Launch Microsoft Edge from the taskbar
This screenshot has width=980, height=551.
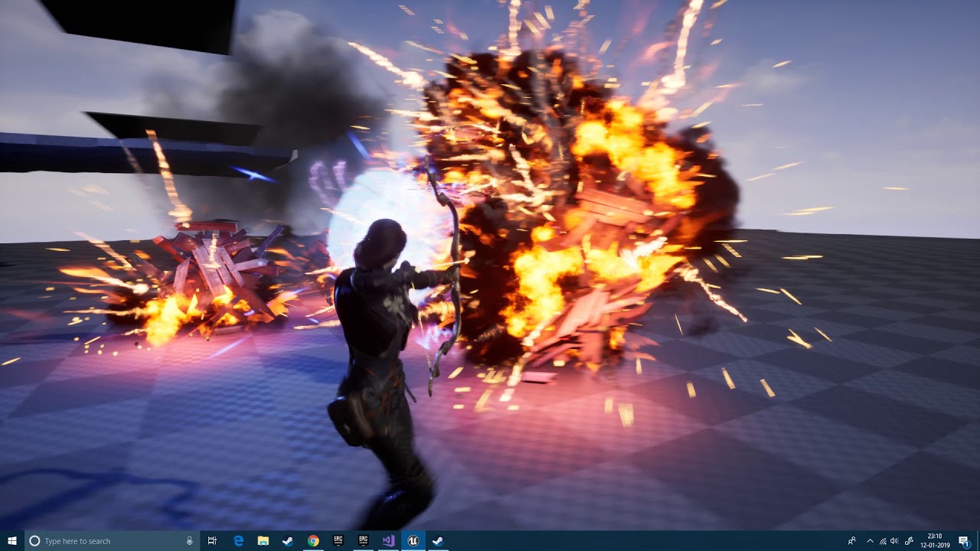[x=239, y=541]
